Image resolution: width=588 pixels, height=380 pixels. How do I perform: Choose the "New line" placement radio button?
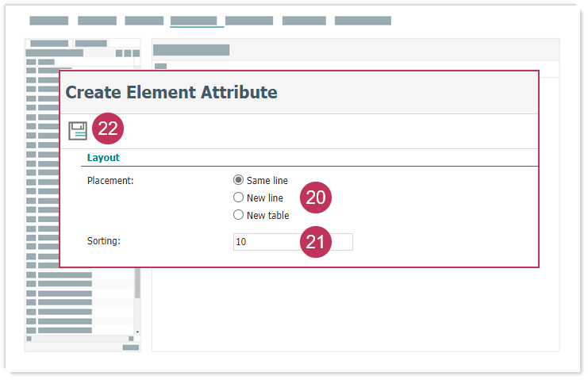point(238,198)
